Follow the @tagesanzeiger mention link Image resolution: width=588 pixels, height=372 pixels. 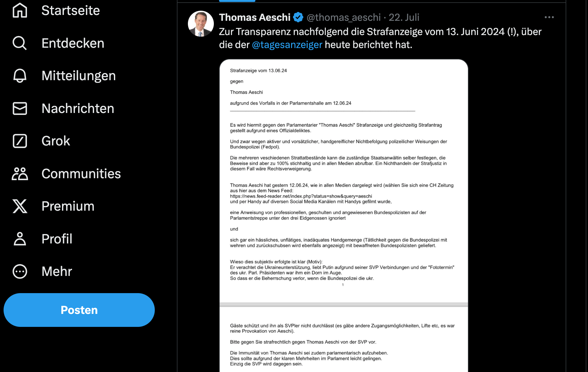287,45
